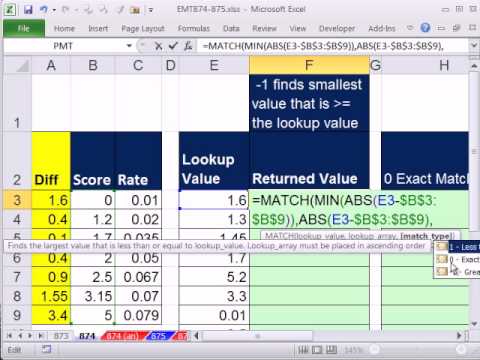Undo the last action
Image resolution: width=480 pixels, height=360 pixels.
tap(44, 10)
